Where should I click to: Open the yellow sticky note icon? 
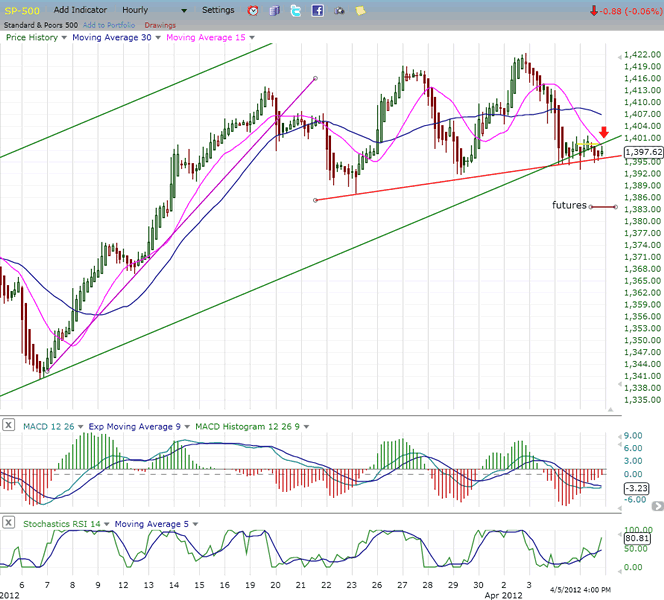click(360, 11)
